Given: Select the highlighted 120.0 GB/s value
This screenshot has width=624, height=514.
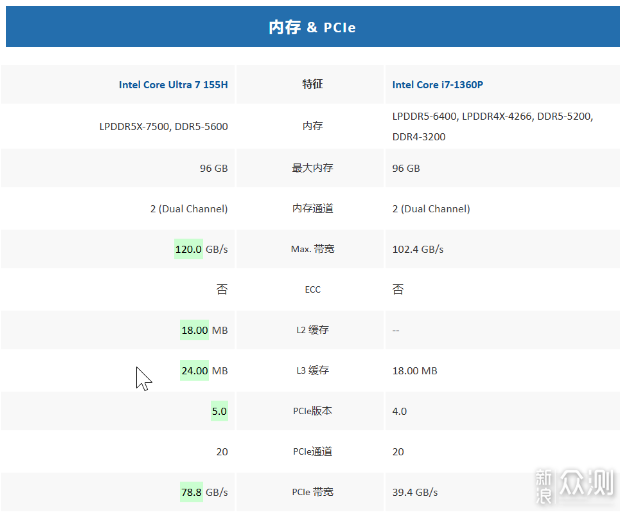Looking at the screenshot, I should [201, 249].
